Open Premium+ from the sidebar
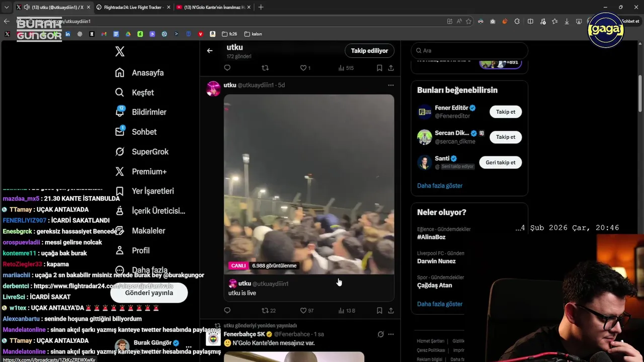Screen dimensions: 644x362 tap(140, 171)
